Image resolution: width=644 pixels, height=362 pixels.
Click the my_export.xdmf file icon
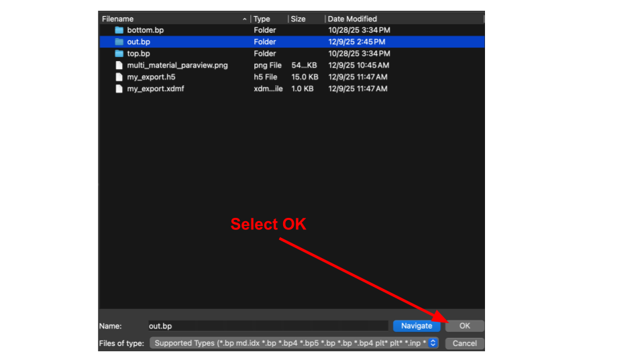[119, 88]
